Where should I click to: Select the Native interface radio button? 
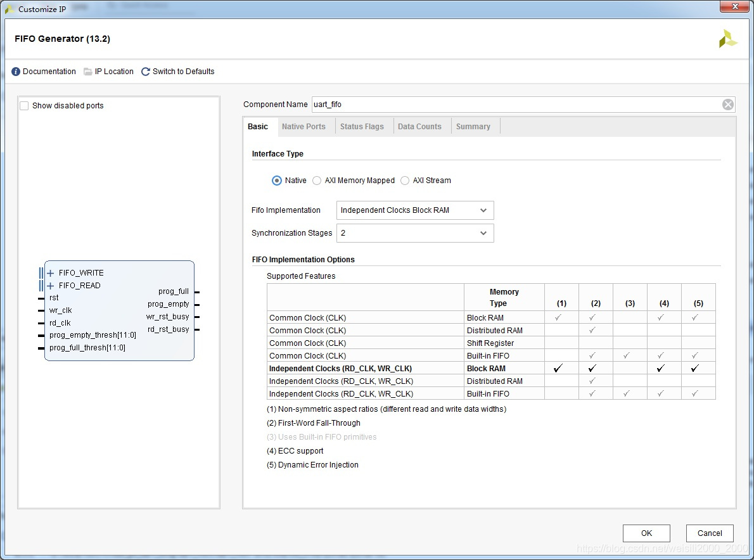tap(276, 181)
